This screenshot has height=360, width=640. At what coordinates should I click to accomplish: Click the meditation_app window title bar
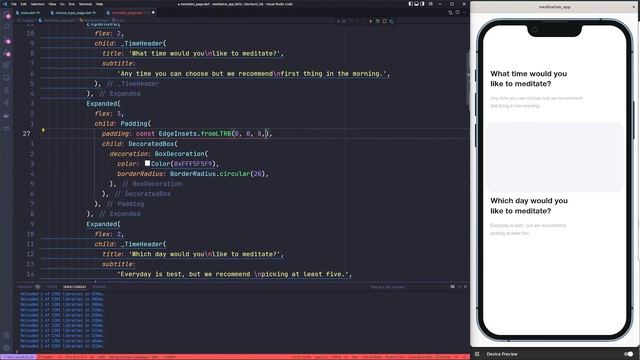tap(555, 7)
